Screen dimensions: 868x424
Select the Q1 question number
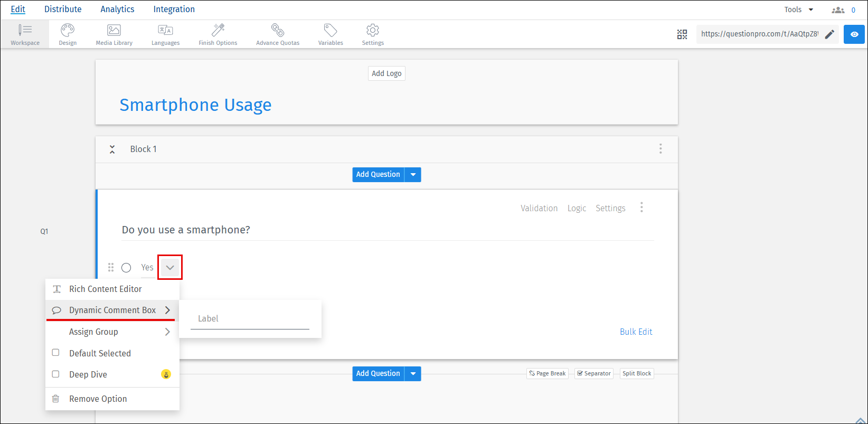click(44, 231)
